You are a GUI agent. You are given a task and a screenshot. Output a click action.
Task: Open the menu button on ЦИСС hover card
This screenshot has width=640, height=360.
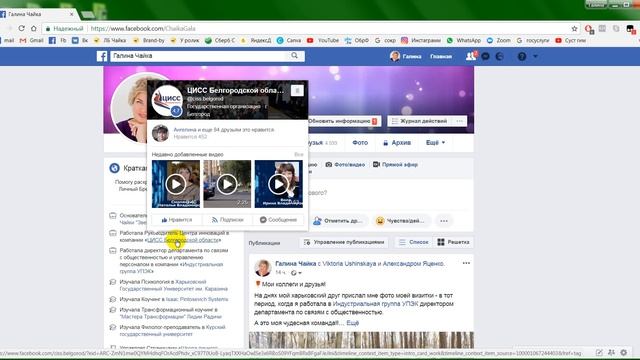pos(297,90)
